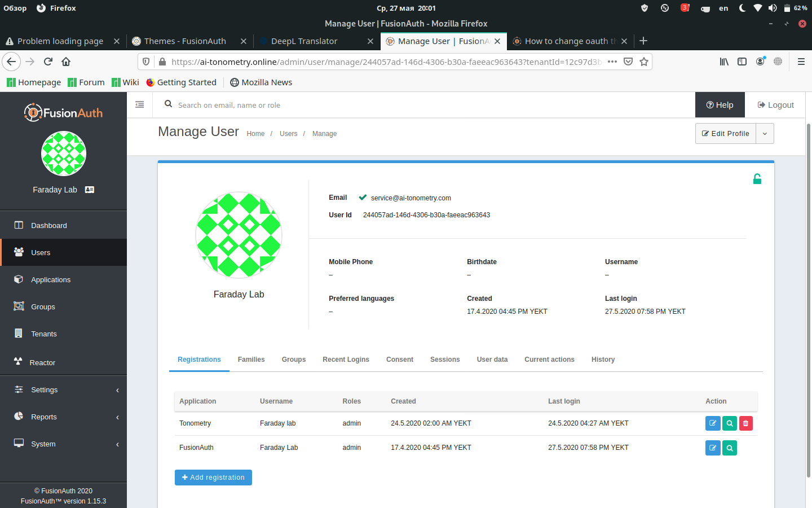Toggle the Firefox sidebar view icon

pos(742,62)
